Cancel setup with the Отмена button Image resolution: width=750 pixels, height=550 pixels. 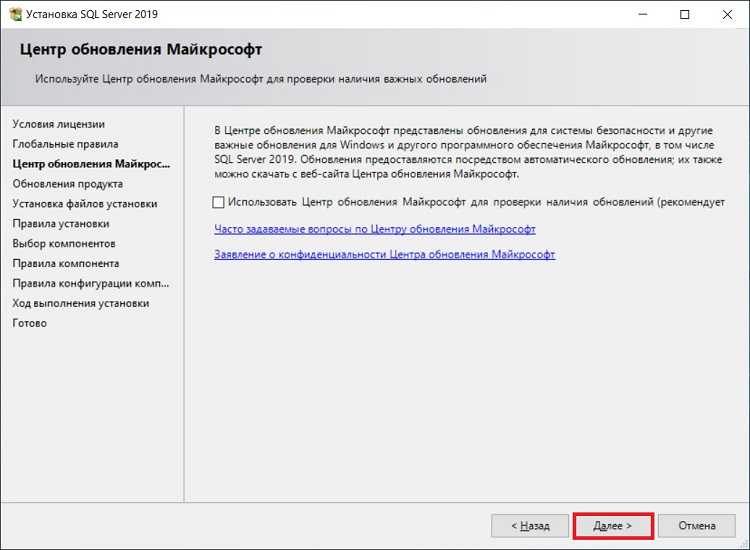tap(697, 526)
